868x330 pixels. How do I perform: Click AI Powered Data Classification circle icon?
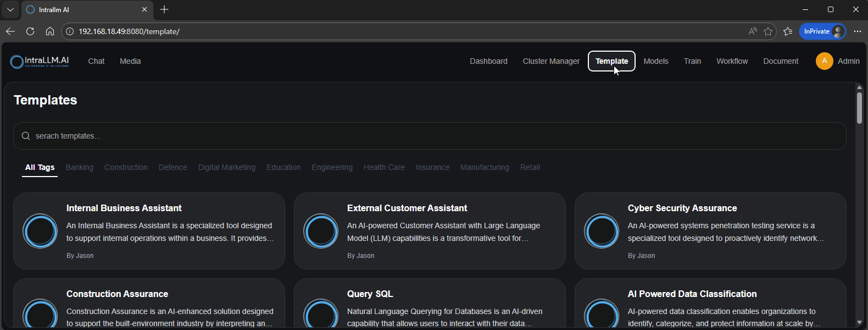click(602, 313)
